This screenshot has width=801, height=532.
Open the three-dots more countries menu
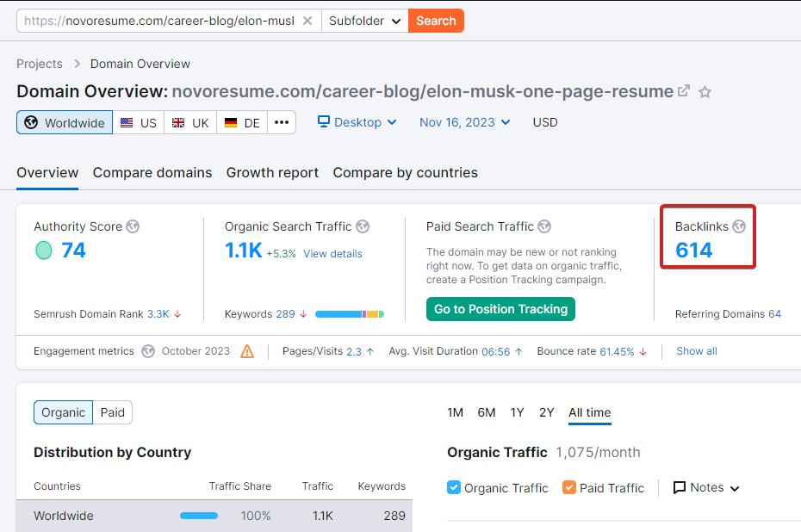(282, 122)
